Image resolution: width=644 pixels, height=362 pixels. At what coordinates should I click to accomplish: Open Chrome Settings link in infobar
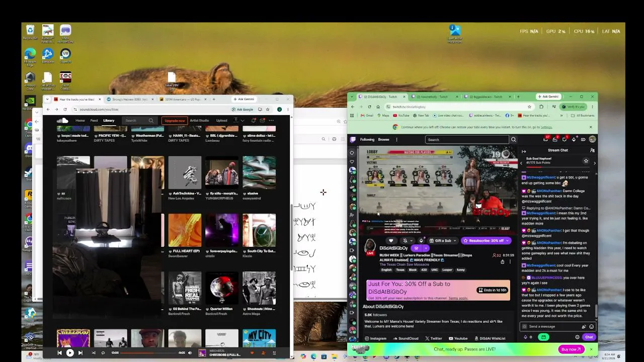click(546, 127)
